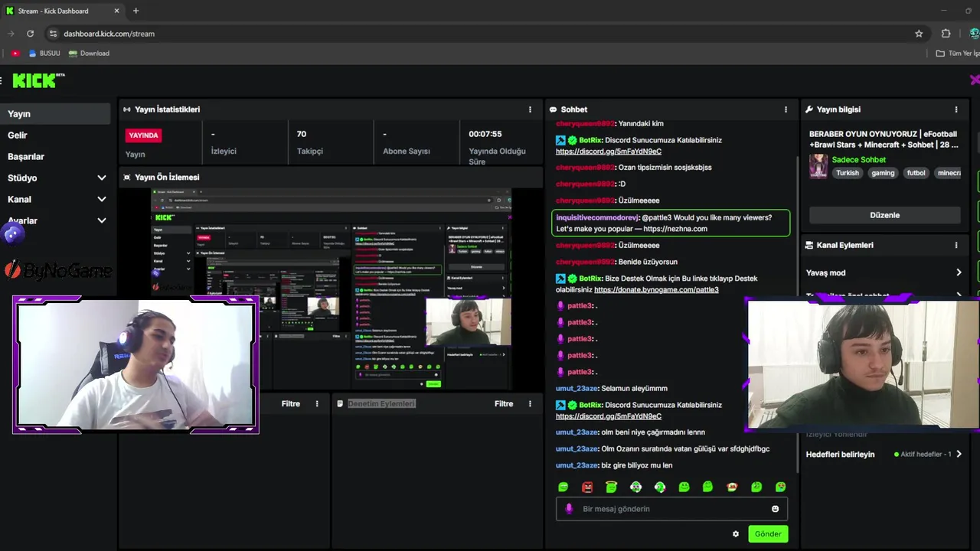Viewport: 980px width, 551px height.
Task: Open chat settings gear beside Gönder
Action: pos(736,534)
